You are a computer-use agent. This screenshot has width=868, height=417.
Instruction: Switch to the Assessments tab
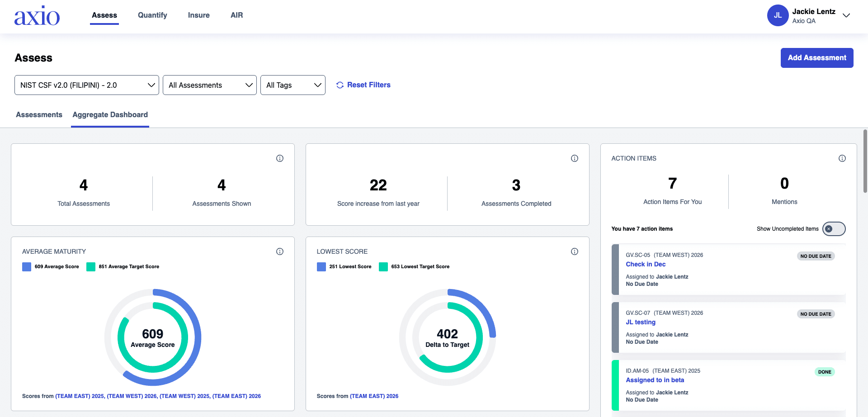(39, 115)
